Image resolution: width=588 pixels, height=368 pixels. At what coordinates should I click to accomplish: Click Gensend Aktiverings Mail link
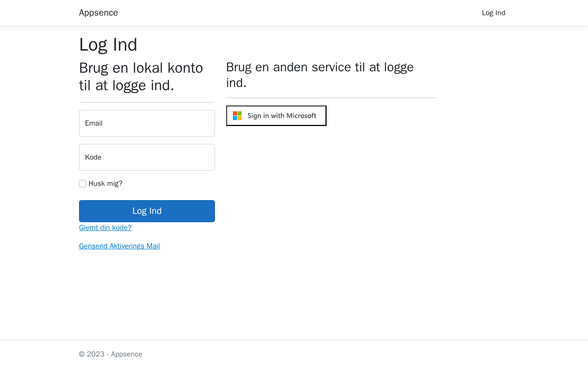[x=119, y=246]
